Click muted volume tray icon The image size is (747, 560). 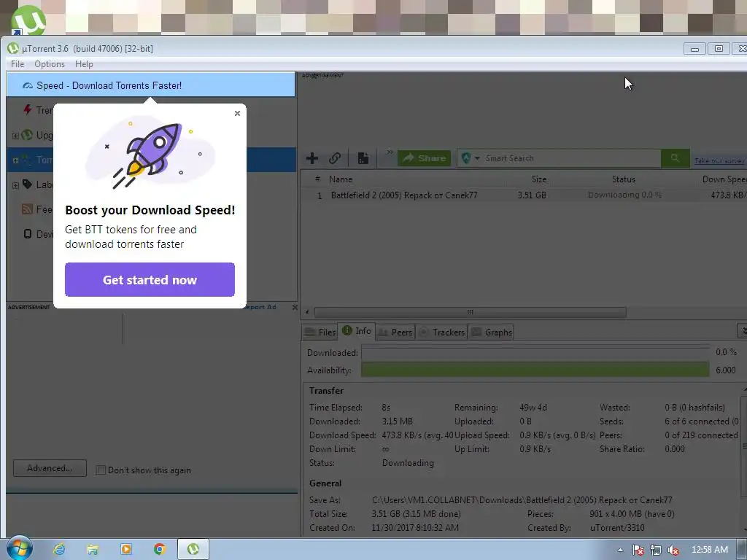point(673,550)
